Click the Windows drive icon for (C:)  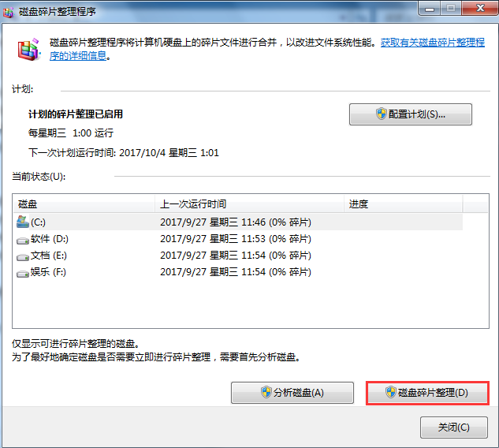point(22,222)
